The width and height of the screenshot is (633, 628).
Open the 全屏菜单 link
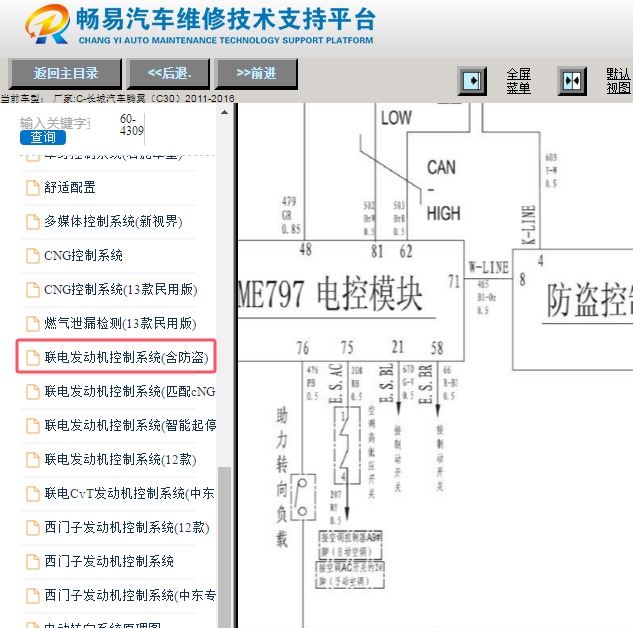point(519,81)
